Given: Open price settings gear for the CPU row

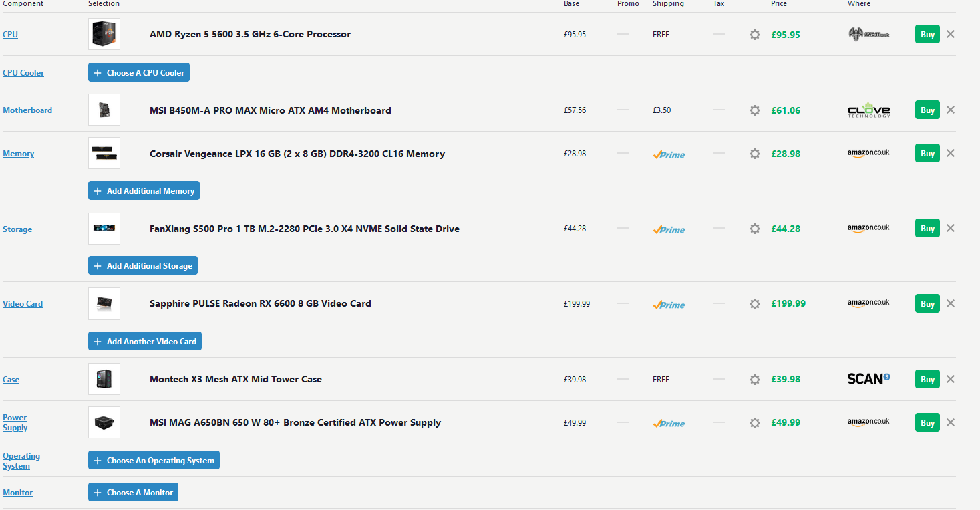Looking at the screenshot, I should (755, 35).
